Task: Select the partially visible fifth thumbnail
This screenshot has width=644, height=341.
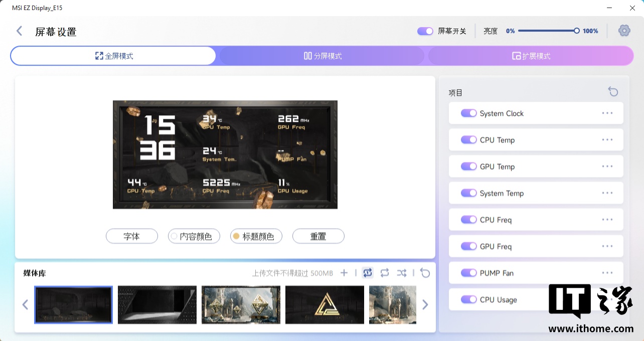Action: click(393, 304)
